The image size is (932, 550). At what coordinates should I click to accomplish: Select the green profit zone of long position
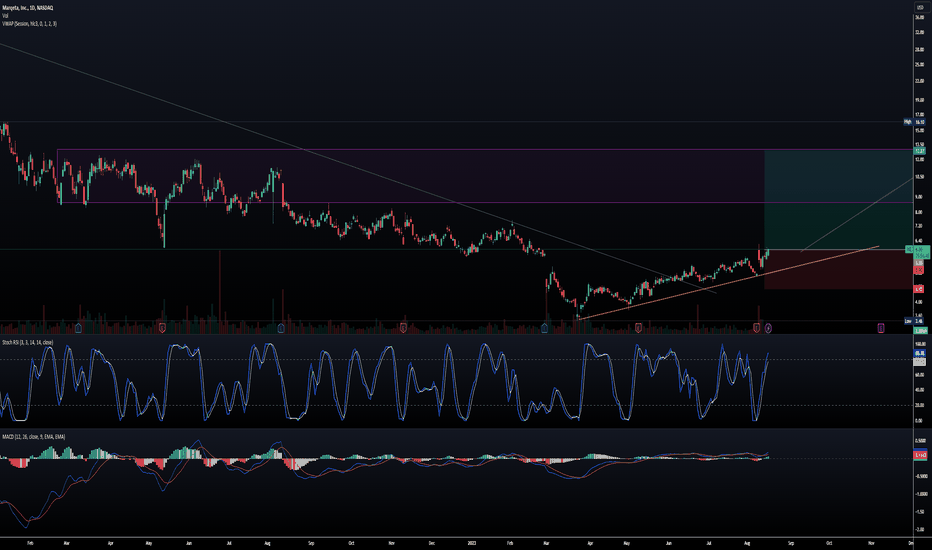[838, 199]
